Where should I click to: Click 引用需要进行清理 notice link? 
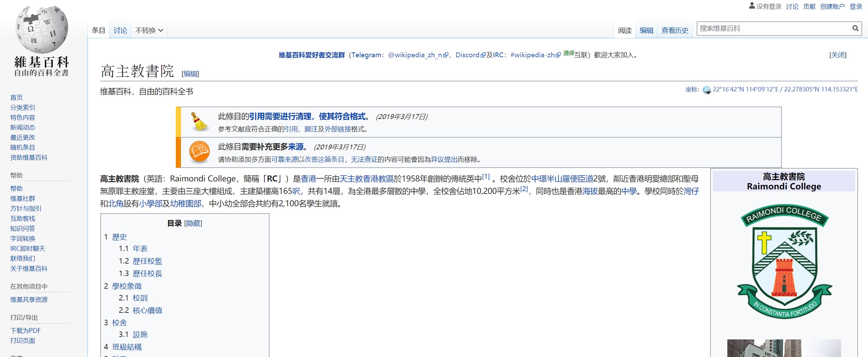coord(307,117)
